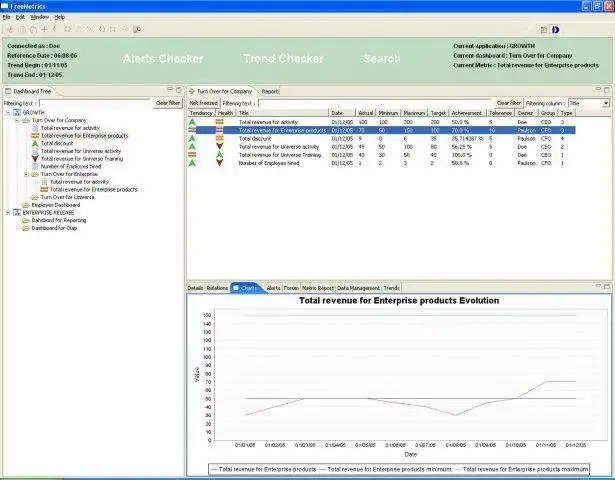
Task: Click Clear filter beside the Filtering column dropdown
Action: [x=509, y=103]
